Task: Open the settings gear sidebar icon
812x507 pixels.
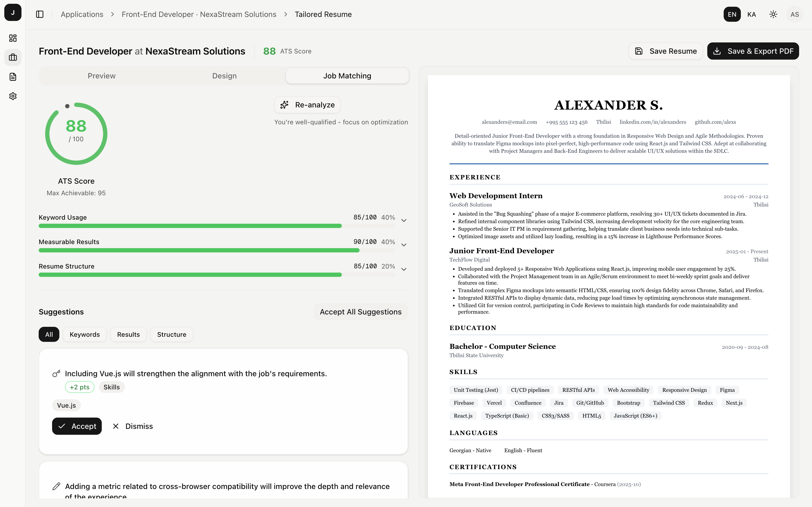Action: (x=13, y=96)
